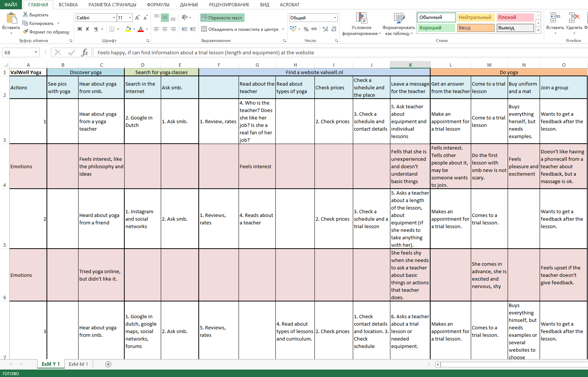Select column K header
Viewport: 588px width, 377px height.
point(410,65)
